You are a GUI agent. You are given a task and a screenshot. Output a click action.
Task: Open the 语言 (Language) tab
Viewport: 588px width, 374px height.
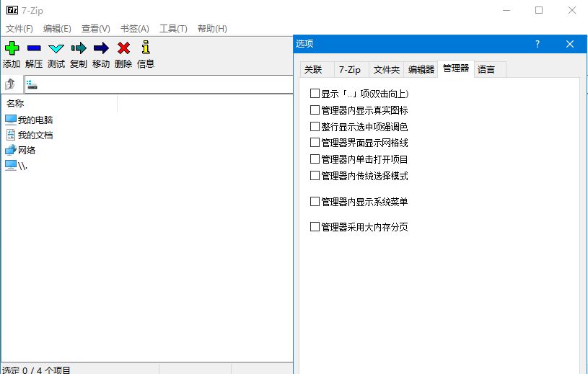486,70
